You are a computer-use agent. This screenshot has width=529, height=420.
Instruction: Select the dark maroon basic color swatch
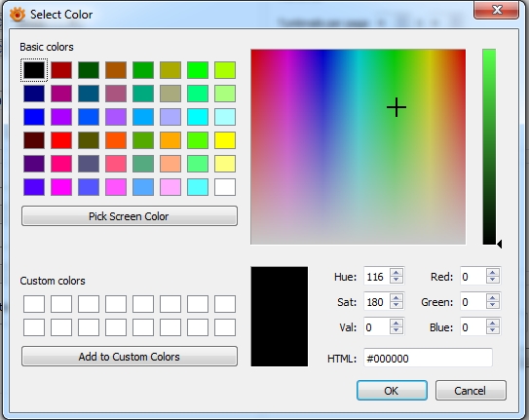34,140
